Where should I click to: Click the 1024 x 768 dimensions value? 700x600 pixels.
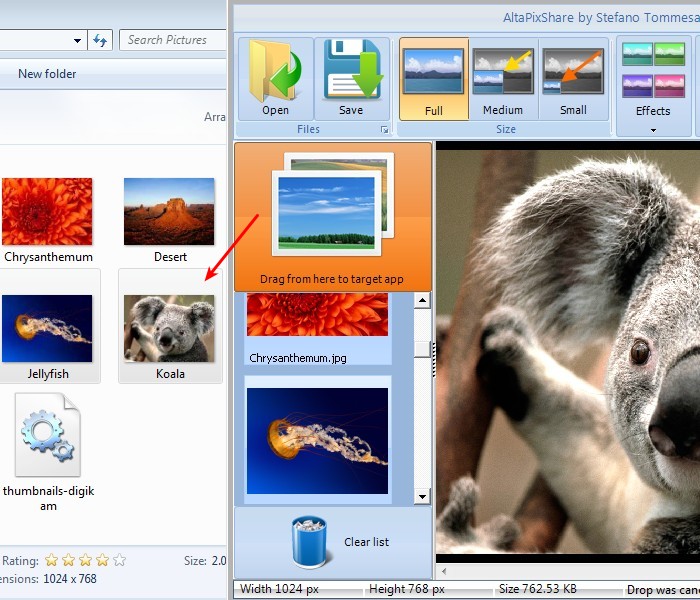pos(70,579)
